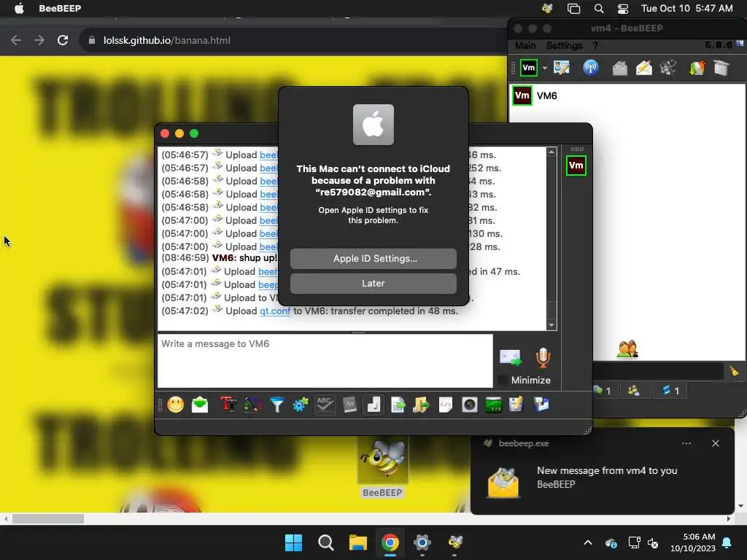Dismiss the beebeep.exe notification with X
The width and height of the screenshot is (747, 560).
coord(716,443)
